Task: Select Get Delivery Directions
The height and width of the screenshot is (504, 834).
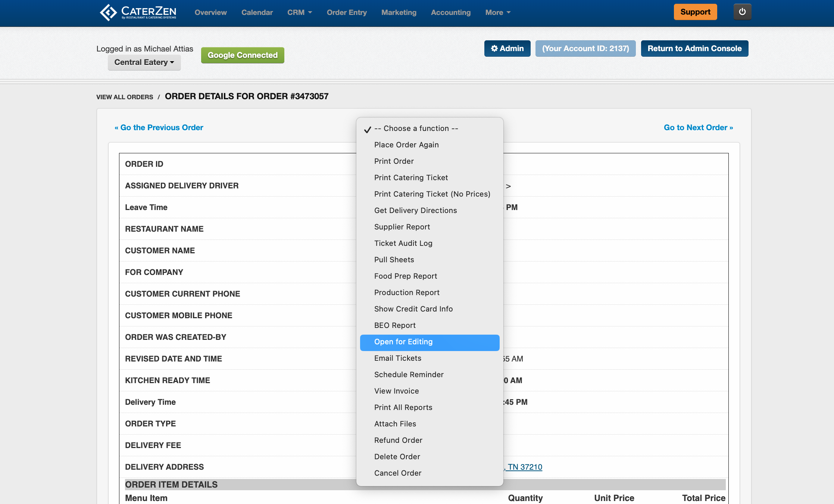Action: coord(430,210)
